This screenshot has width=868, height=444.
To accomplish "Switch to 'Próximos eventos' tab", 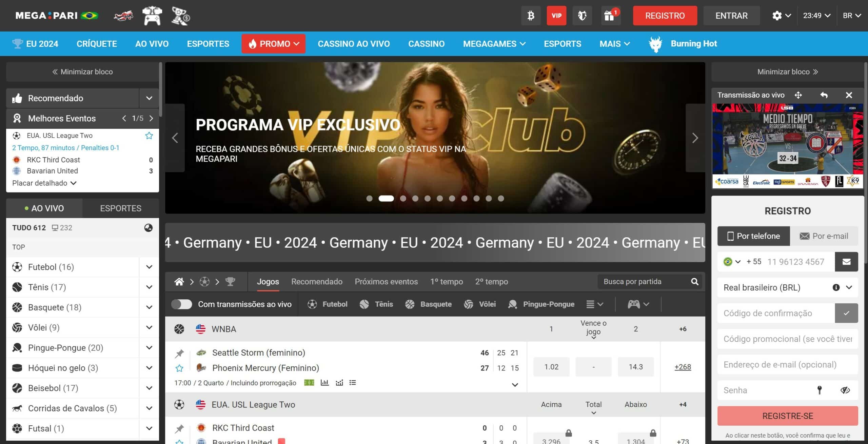I will (386, 282).
